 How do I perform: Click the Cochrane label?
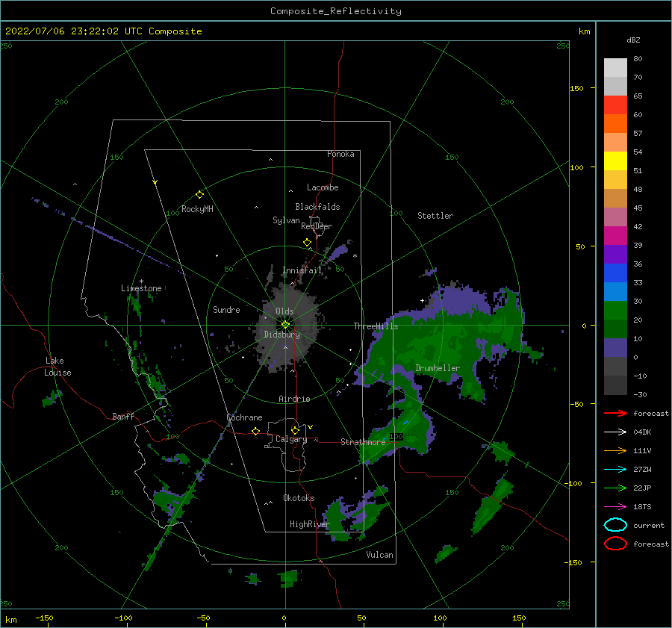tap(244, 417)
